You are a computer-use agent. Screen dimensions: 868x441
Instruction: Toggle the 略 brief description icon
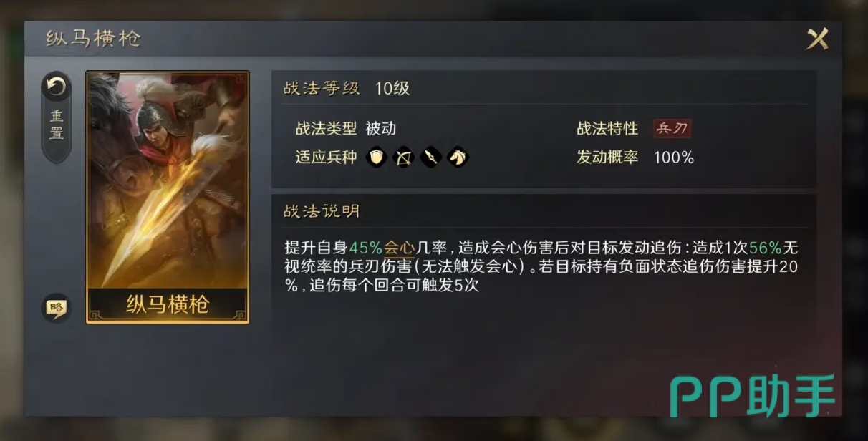pyautogui.click(x=56, y=308)
